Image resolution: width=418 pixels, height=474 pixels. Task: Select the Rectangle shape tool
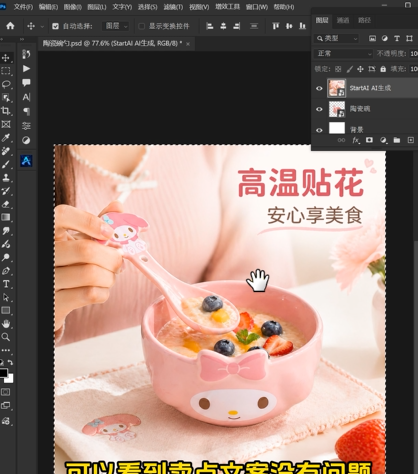click(x=6, y=311)
